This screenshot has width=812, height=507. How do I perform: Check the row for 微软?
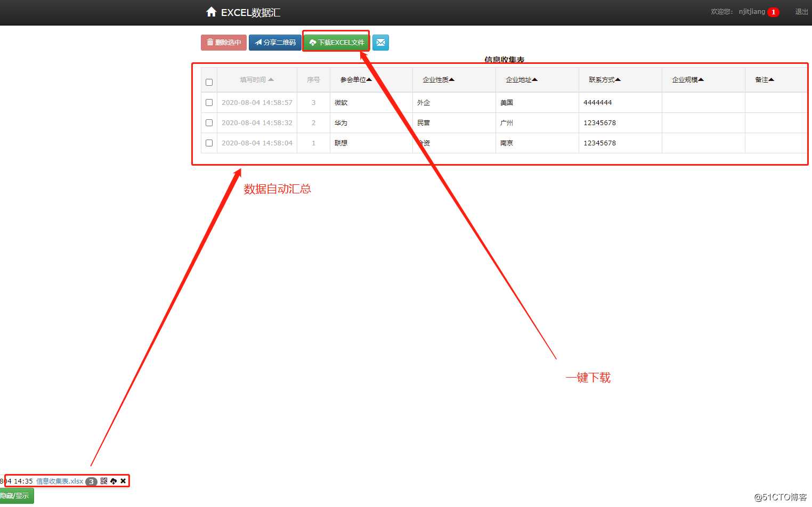(x=209, y=102)
